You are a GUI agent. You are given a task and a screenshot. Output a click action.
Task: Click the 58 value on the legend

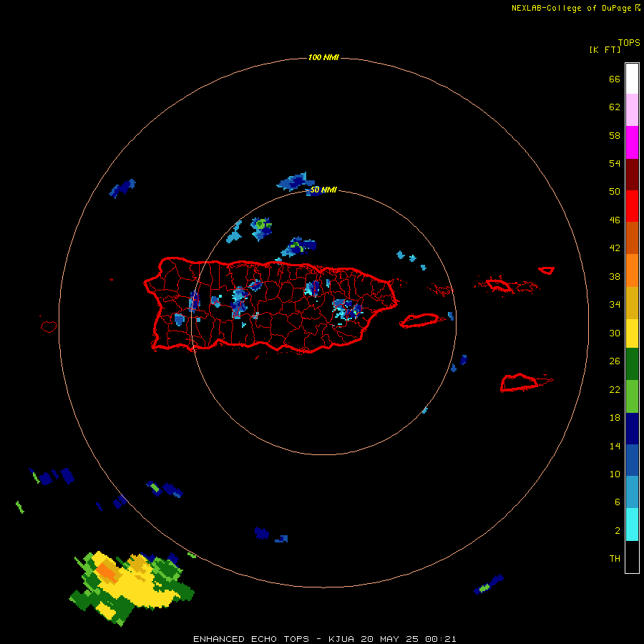click(615, 135)
